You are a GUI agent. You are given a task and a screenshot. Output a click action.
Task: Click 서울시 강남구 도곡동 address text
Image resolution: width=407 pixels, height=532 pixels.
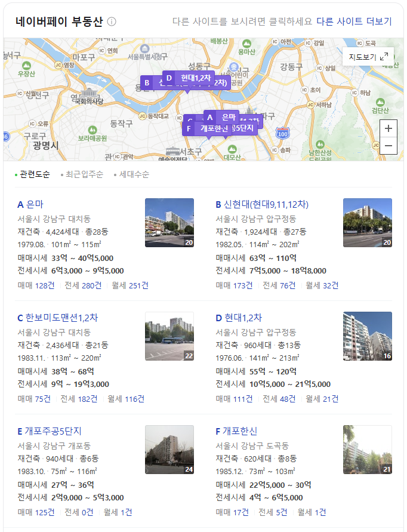pyautogui.click(x=252, y=446)
